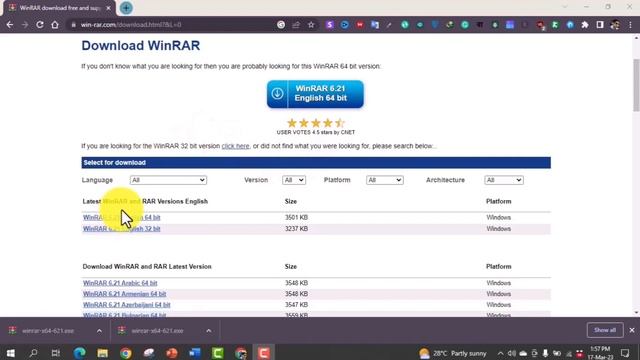Bookmark this page with the star icon

[311, 25]
